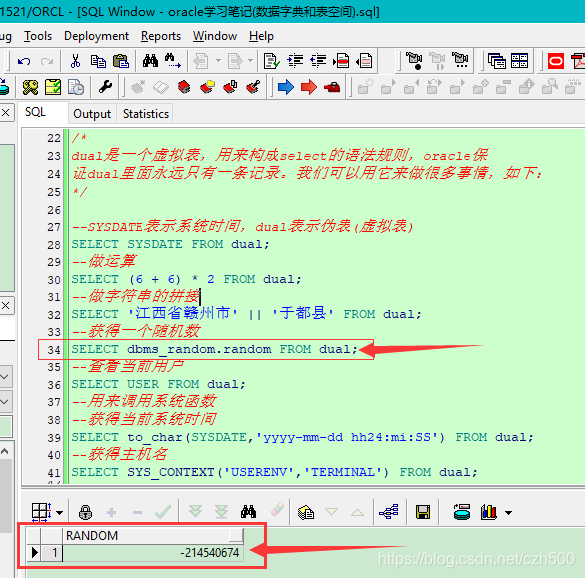
Task: Click the database cylinder icon in result toolbar
Action: click(x=462, y=512)
